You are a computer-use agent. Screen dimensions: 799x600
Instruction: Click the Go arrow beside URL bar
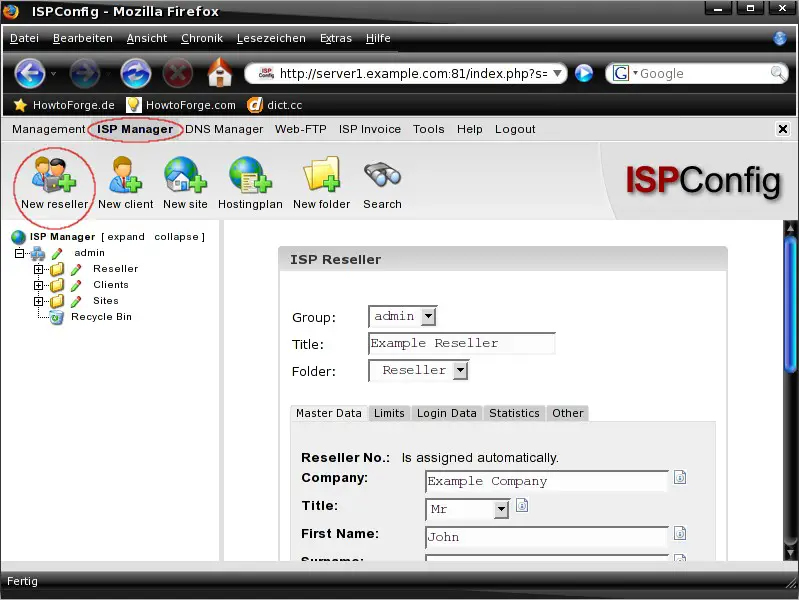pyautogui.click(x=584, y=73)
